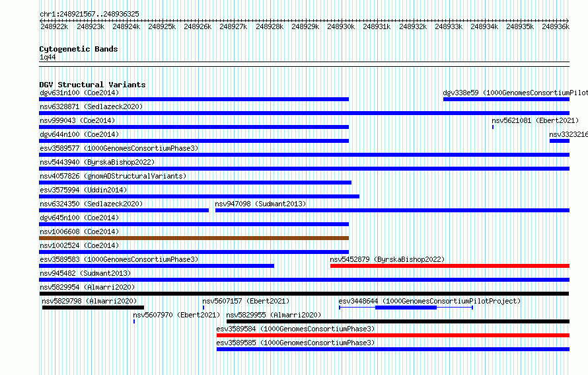588x375 pixels.
Task: Click the blue bar of esv3575994
Action: point(200,196)
